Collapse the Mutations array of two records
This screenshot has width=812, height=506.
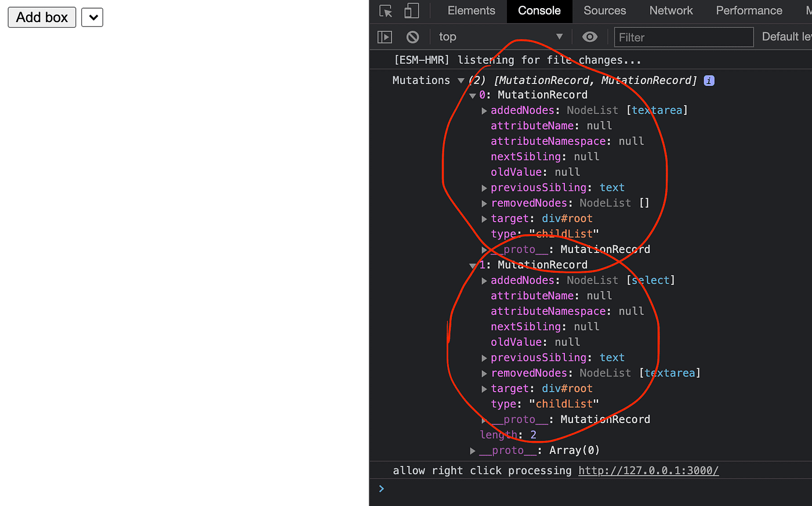(461, 81)
